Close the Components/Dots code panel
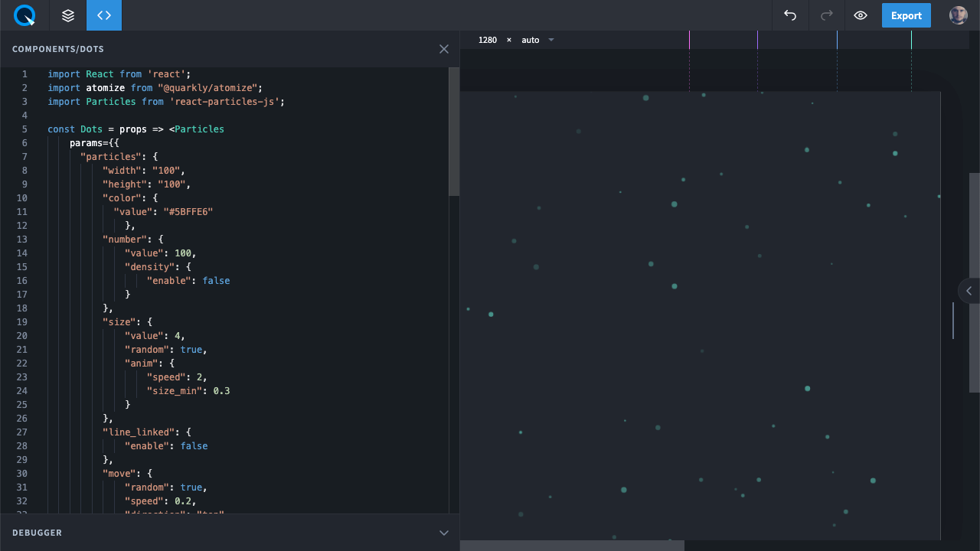980x551 pixels. [444, 49]
